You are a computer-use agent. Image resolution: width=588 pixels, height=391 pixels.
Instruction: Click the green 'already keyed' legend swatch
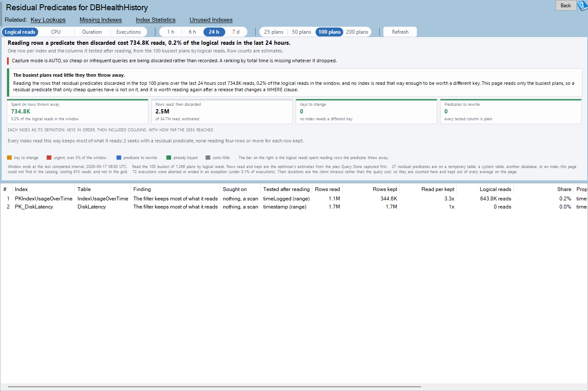click(x=169, y=157)
